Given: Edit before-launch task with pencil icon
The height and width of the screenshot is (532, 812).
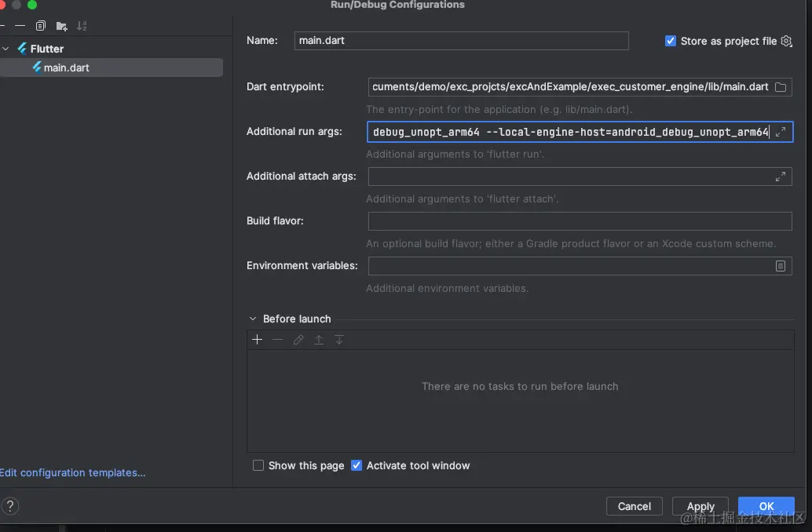Looking at the screenshot, I should coord(298,340).
